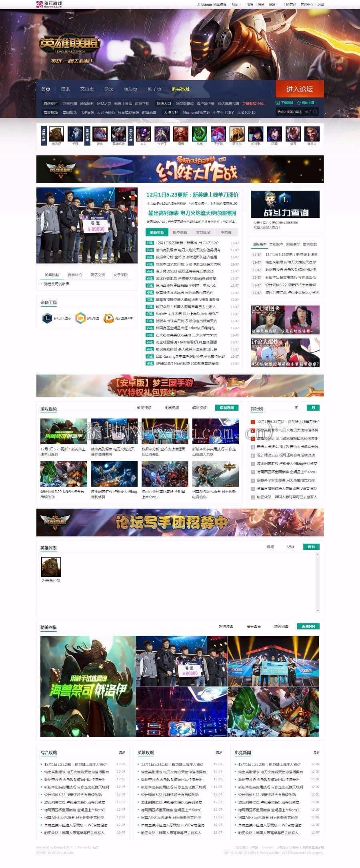Screen dimensions: 360x868
Task: Open the 虎牙直播APP tool icon
Action: [x=109, y=318]
